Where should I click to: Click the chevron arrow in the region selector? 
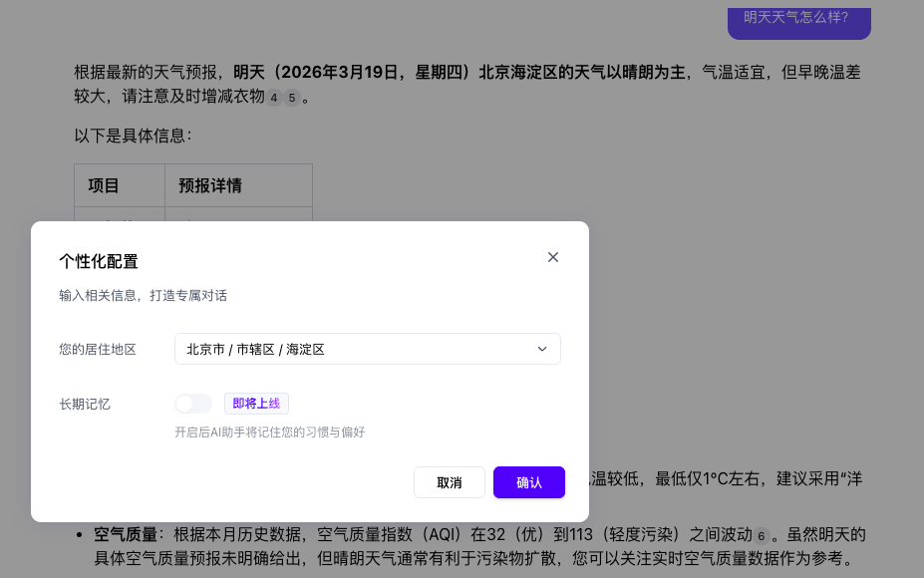542,349
